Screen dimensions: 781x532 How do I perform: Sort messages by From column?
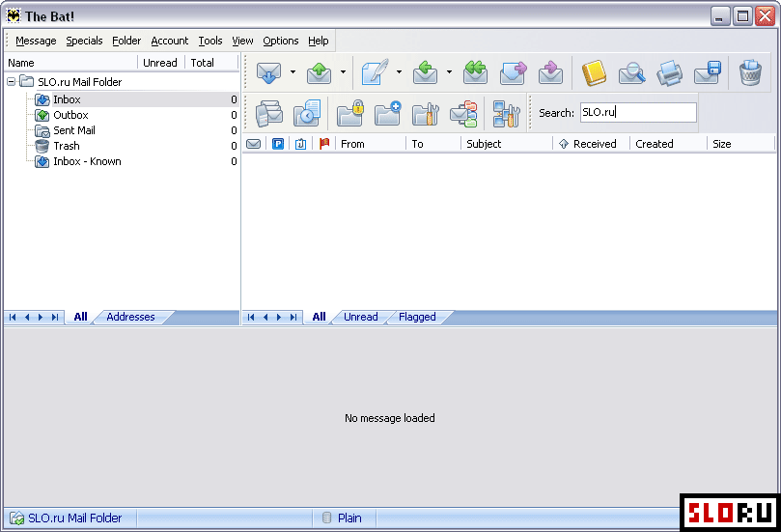371,144
